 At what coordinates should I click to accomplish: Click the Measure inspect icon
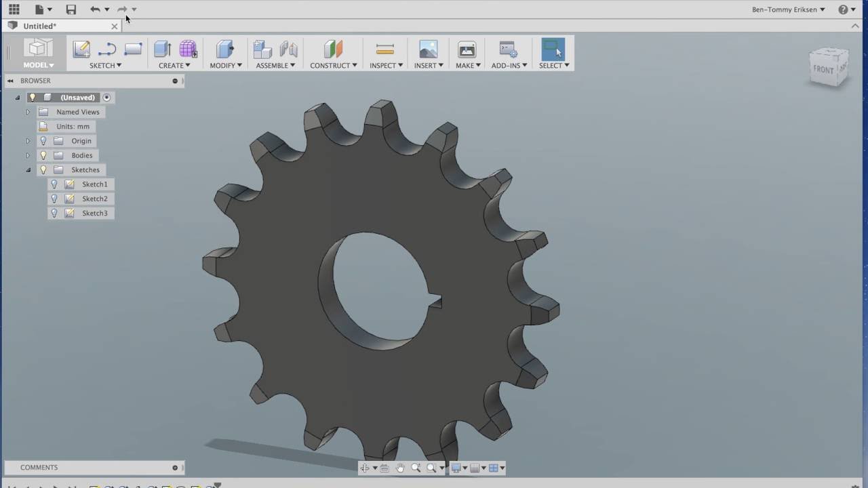pos(384,49)
